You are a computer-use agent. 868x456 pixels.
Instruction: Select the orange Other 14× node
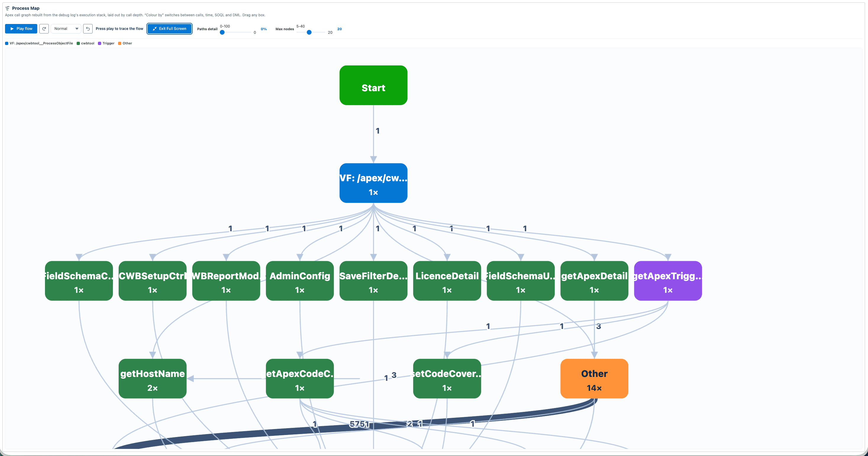point(594,379)
